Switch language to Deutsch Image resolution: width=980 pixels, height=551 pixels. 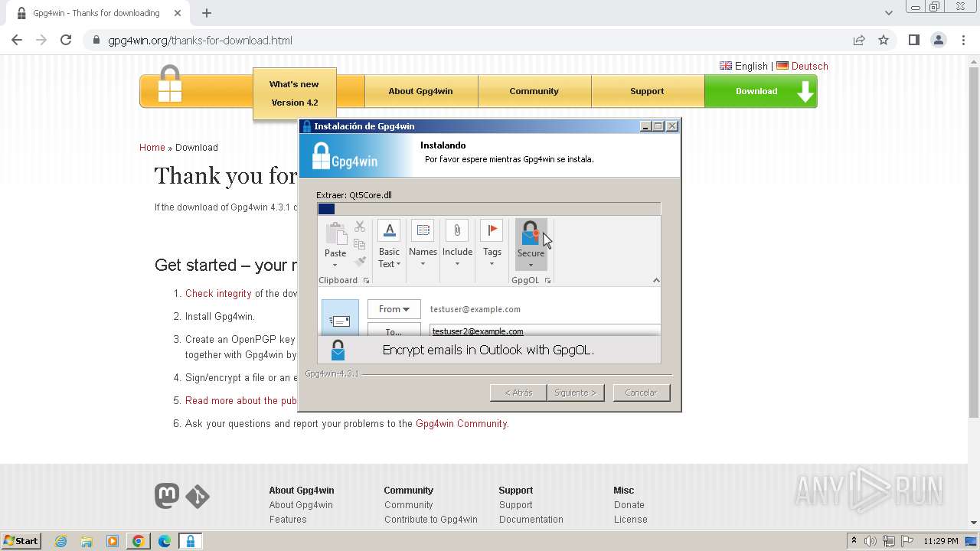point(802,66)
